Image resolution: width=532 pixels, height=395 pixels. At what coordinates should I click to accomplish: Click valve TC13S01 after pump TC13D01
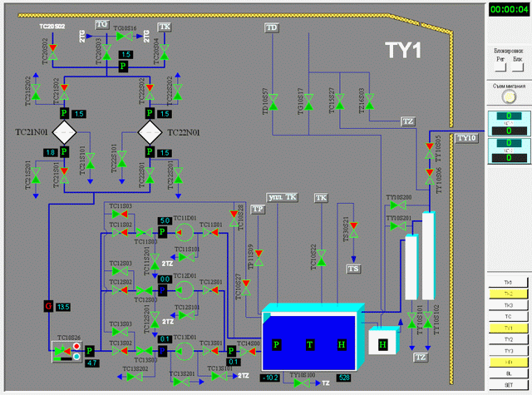pyautogui.click(x=210, y=351)
